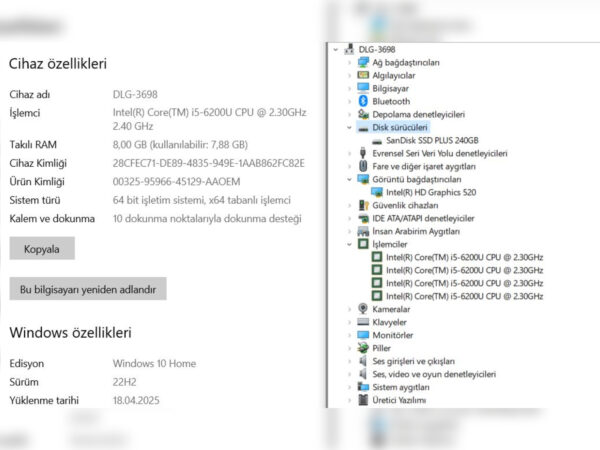Click the Kameralar camera icon
This screenshot has height=450, width=600.
pyautogui.click(x=363, y=309)
